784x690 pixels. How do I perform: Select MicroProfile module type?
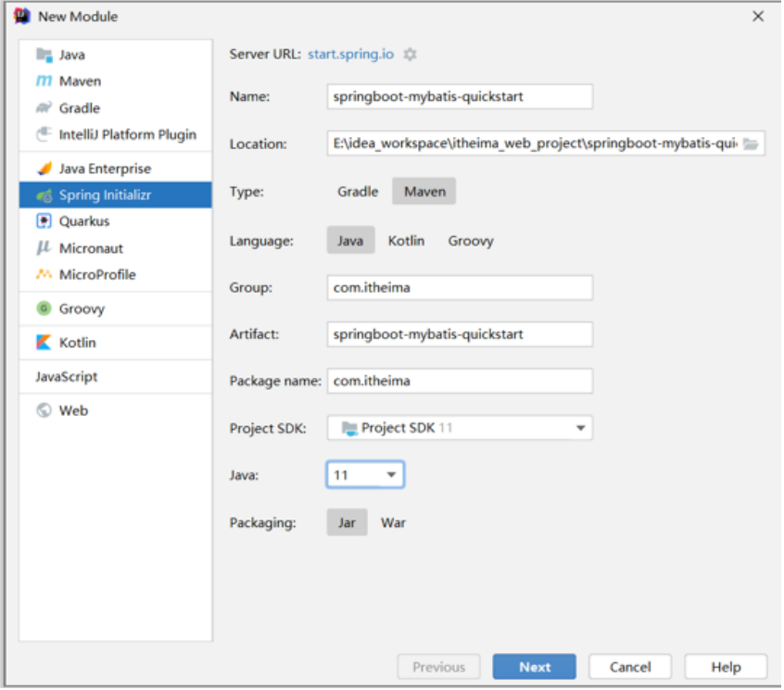[116, 275]
